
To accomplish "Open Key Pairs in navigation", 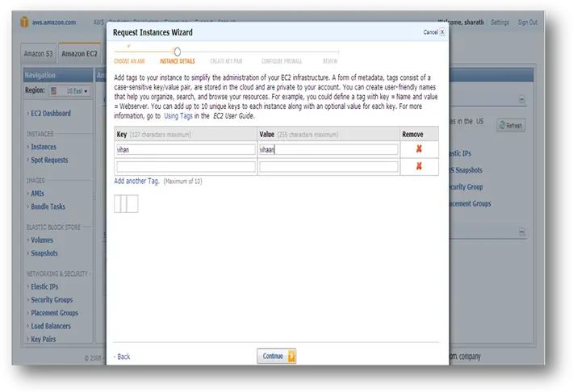I will click(43, 339).
